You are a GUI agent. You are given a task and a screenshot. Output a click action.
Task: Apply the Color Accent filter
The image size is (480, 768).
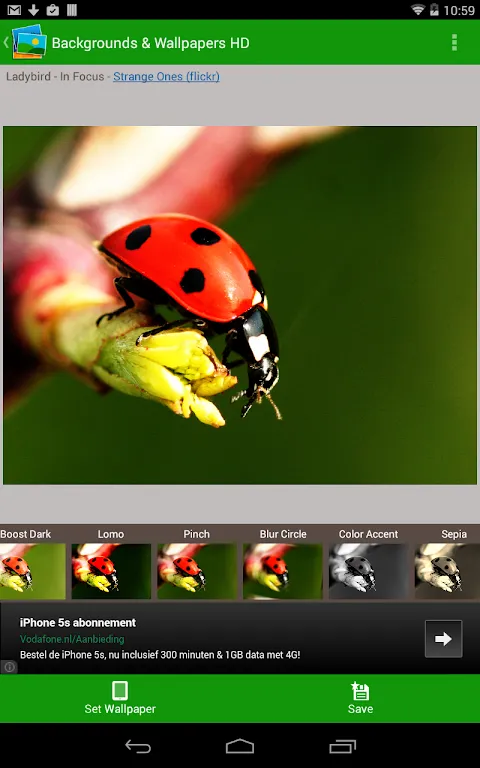(368, 571)
